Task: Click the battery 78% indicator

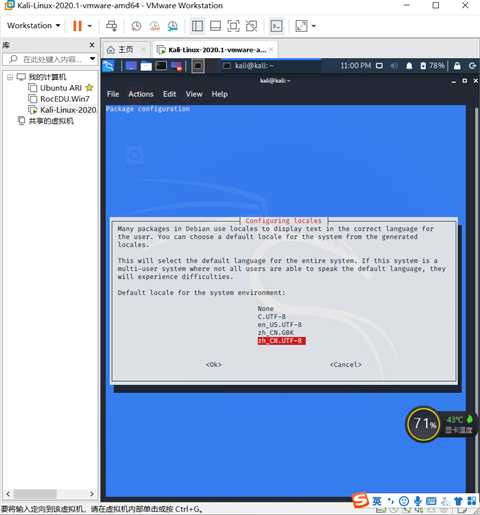Action: (x=432, y=66)
